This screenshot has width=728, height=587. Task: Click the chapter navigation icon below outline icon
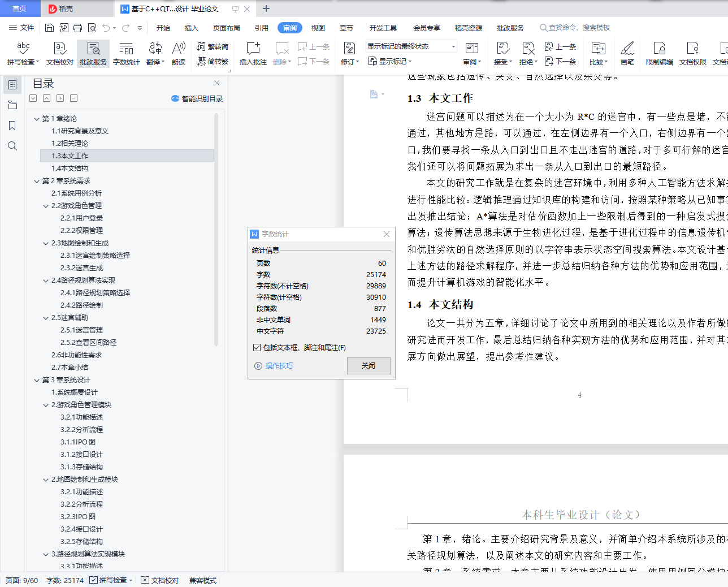coord(12,105)
